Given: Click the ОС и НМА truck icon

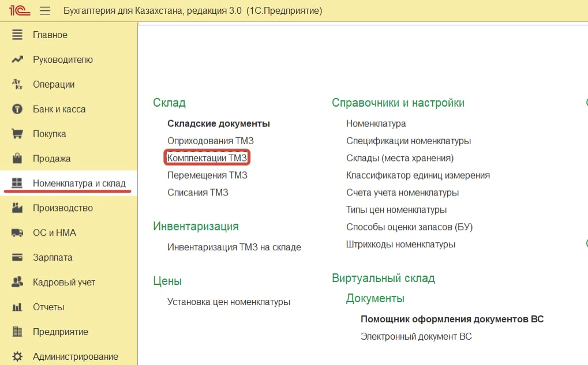Looking at the screenshot, I should [17, 233].
